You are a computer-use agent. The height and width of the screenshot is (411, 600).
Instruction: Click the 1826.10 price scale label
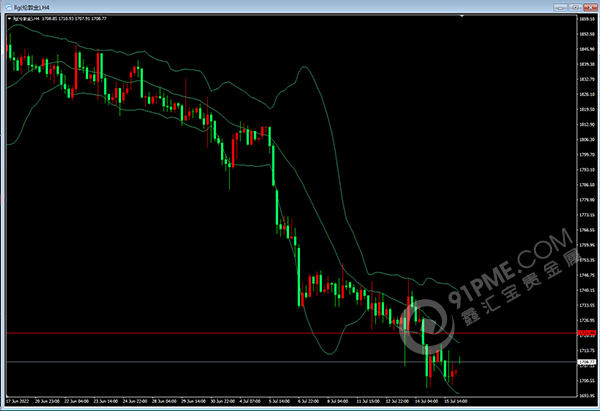(587, 94)
